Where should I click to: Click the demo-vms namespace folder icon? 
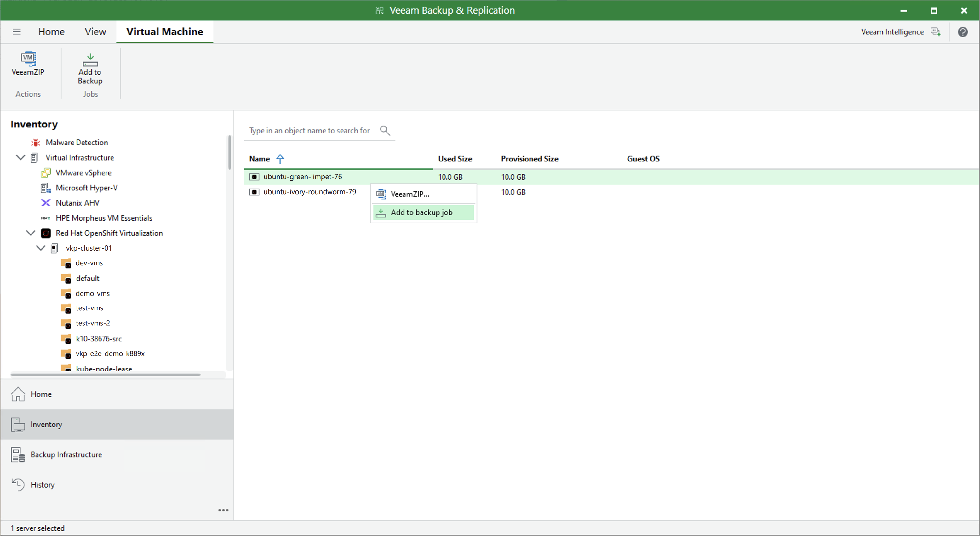point(66,293)
